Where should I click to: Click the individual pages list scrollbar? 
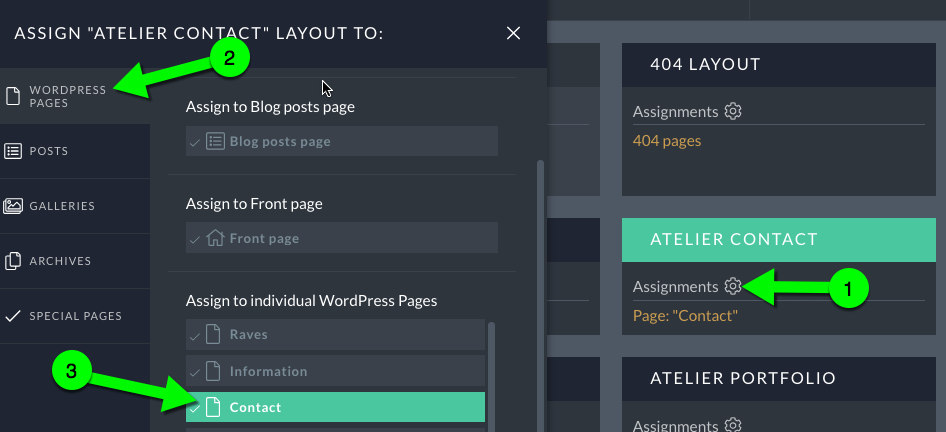(491, 377)
